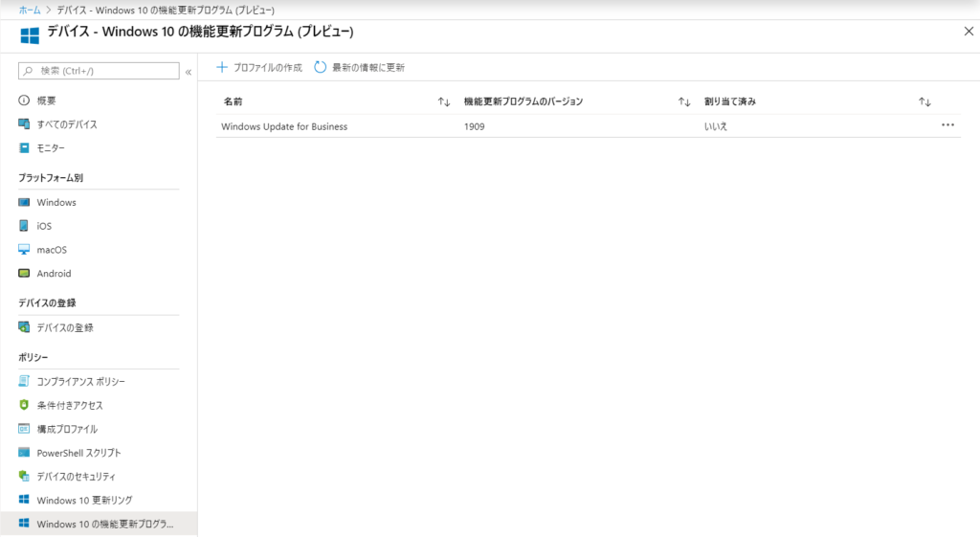The height and width of the screenshot is (537, 980).
Task: Click the ホーム breadcrumb link
Action: [x=30, y=10]
